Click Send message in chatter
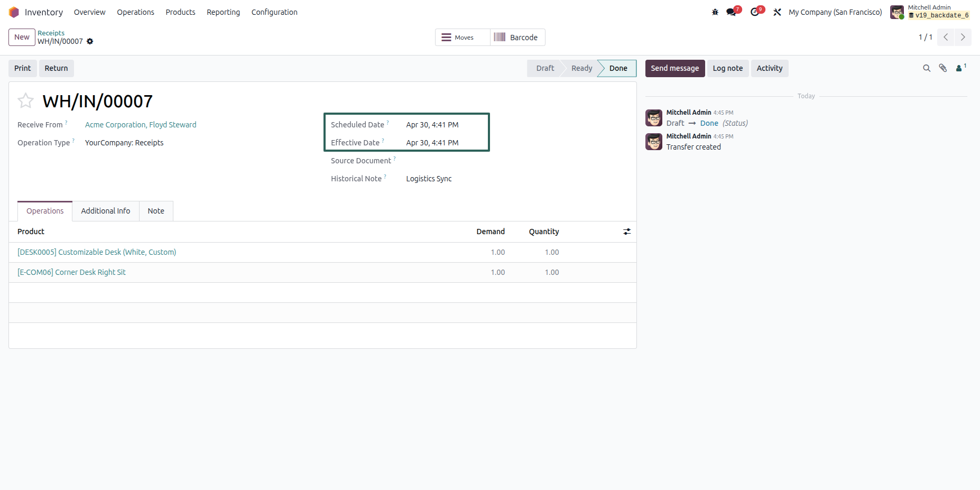This screenshot has height=490, width=980. [674, 68]
